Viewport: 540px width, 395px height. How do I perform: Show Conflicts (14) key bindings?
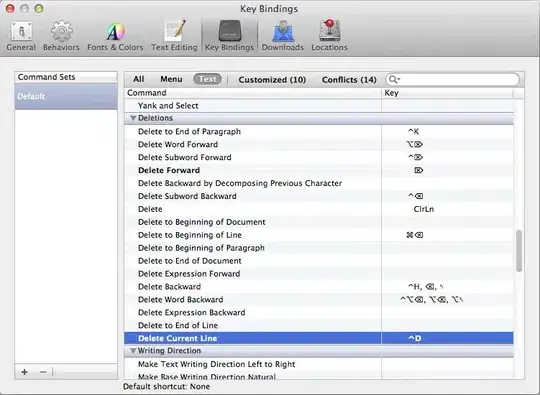point(349,80)
